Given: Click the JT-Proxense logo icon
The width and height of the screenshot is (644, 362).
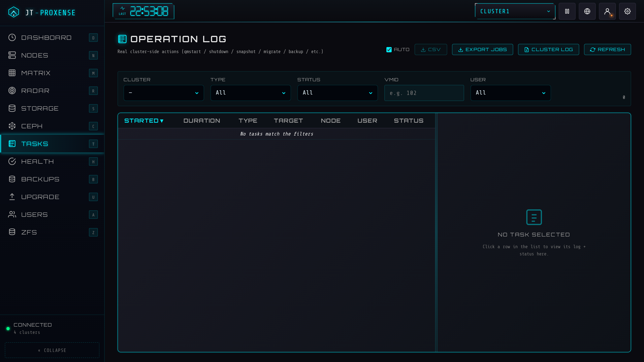Looking at the screenshot, I should pyautogui.click(x=13, y=12).
